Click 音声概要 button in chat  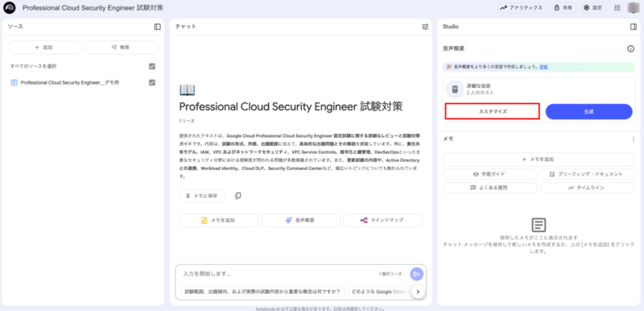[300, 220]
